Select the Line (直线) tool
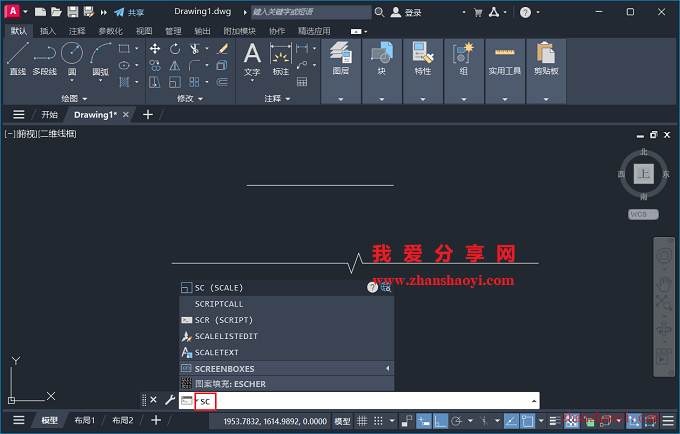 tap(18, 59)
